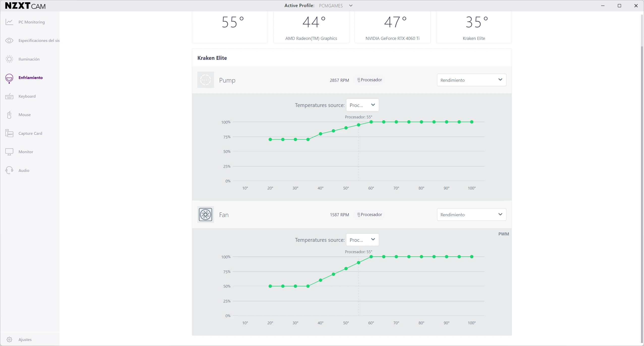
Task: Click Fan graph Procesador: 55° marker label
Action: click(x=358, y=252)
